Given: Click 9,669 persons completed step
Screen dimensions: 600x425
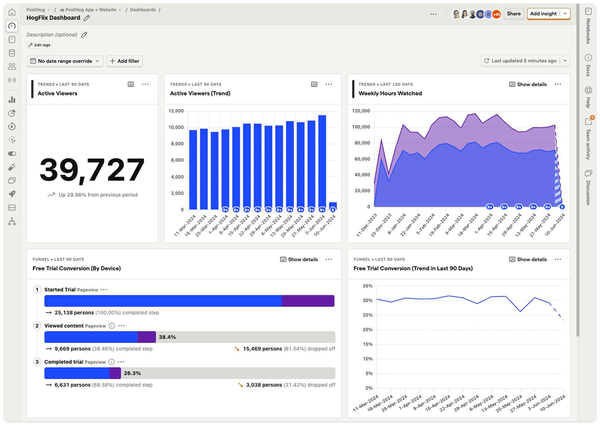Looking at the screenshot, I should coord(73,349).
